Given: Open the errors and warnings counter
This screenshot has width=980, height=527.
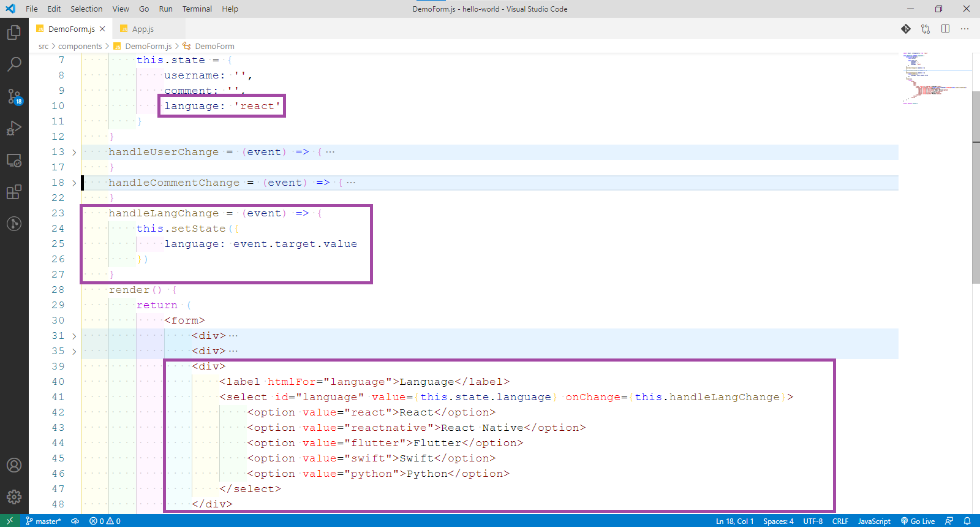Looking at the screenshot, I should pos(105,521).
